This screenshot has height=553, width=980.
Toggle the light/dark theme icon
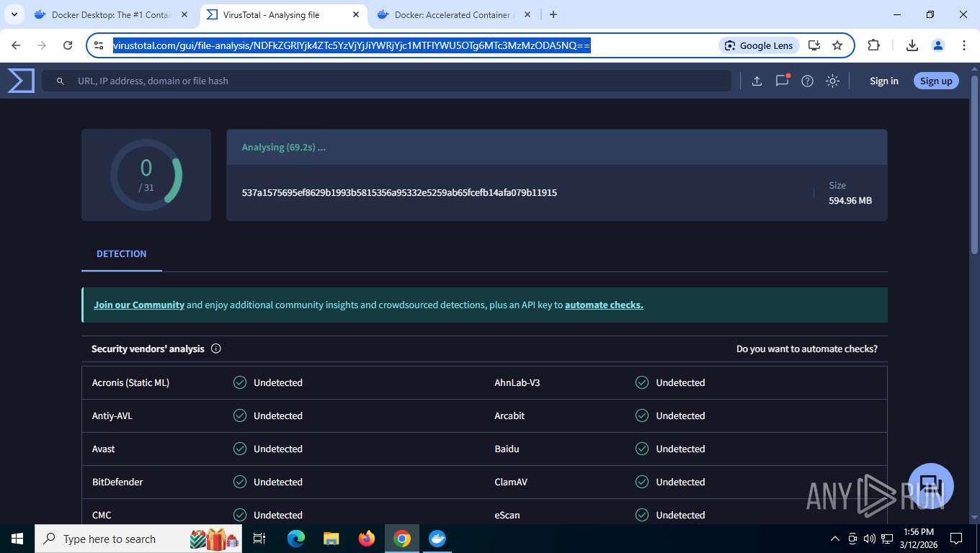pyautogui.click(x=832, y=81)
